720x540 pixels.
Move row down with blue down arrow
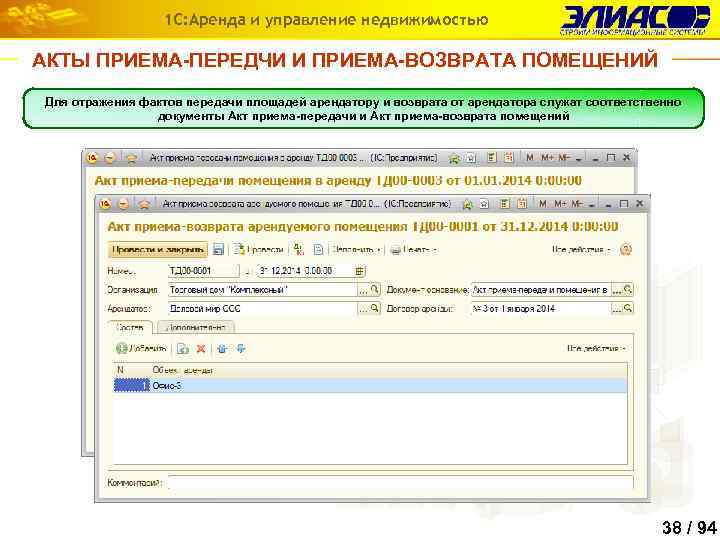pyautogui.click(x=241, y=349)
